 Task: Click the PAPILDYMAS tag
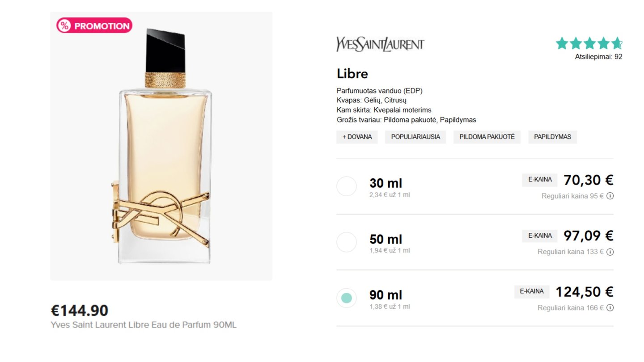tap(553, 137)
